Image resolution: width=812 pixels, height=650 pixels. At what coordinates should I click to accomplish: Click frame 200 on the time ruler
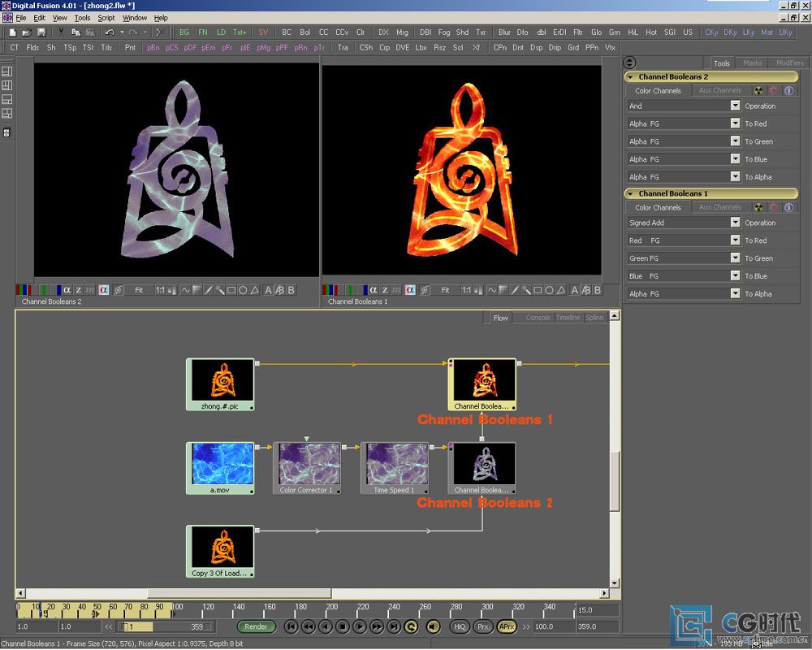tap(331, 606)
